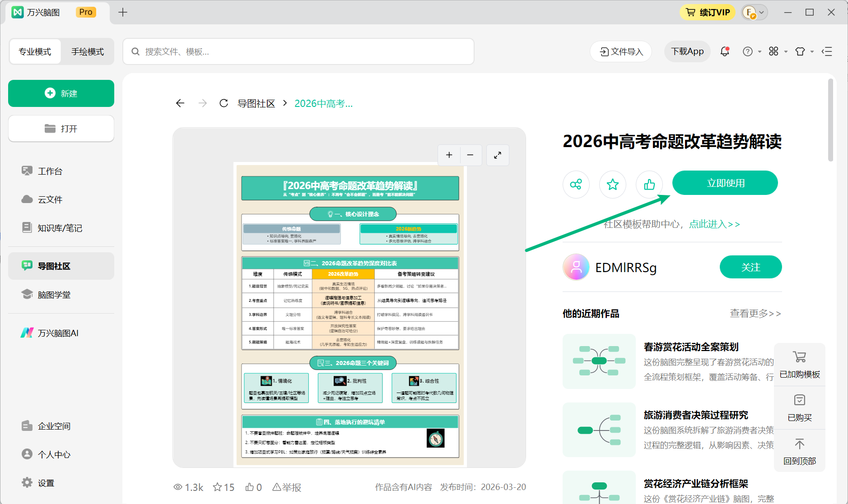Open 云文件 in sidebar

[x=61, y=199]
